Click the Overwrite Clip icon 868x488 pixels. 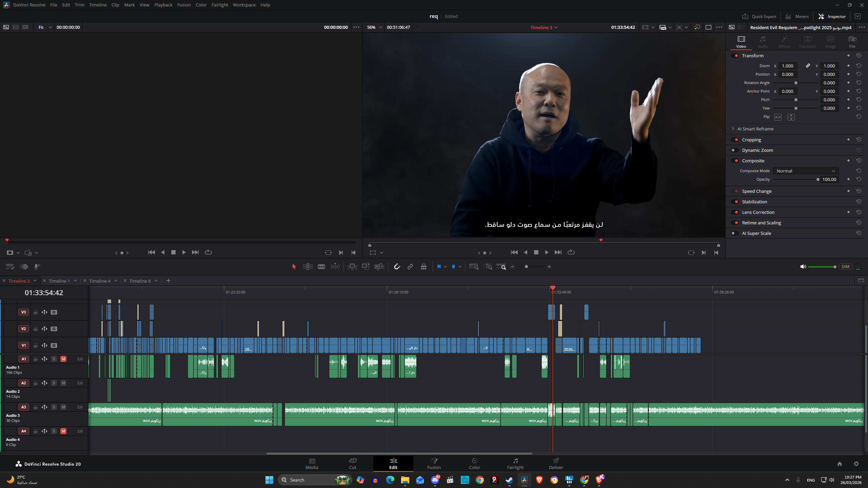pyautogui.click(x=366, y=267)
